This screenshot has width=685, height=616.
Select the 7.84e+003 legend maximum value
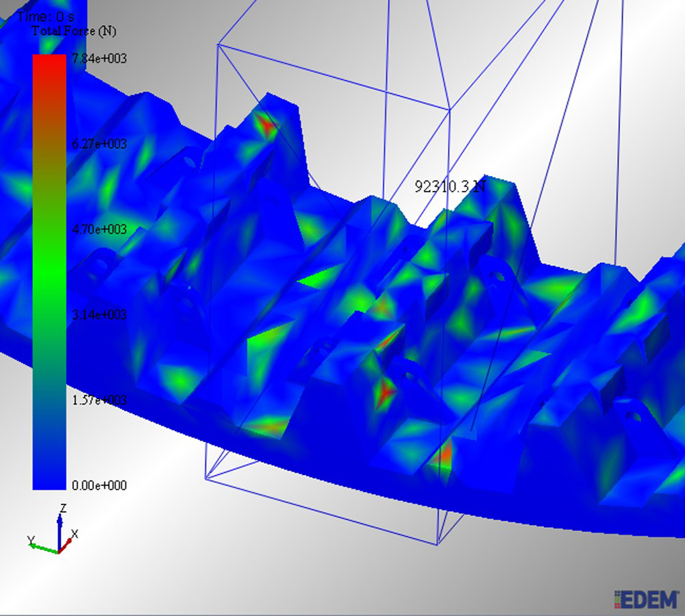pos(99,59)
